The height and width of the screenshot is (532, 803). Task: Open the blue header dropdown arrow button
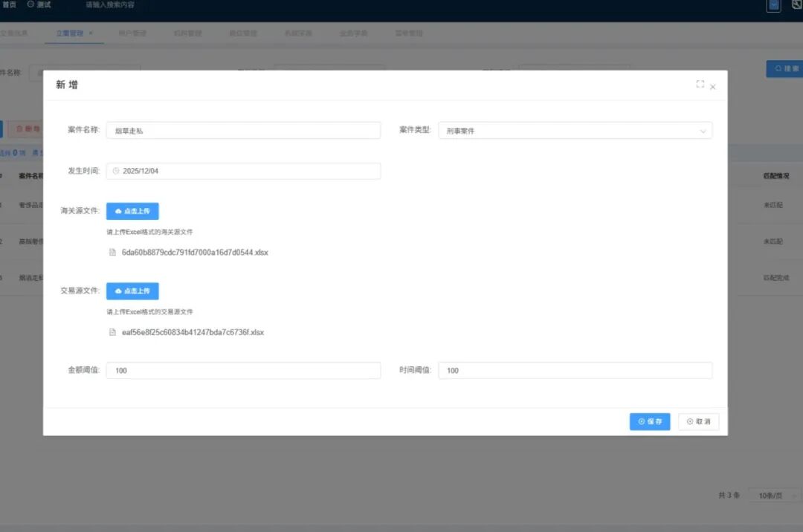[774, 5]
